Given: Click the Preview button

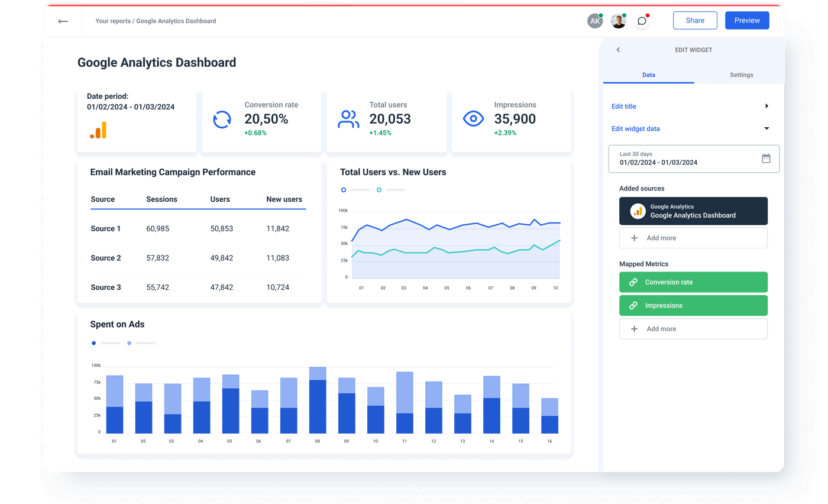Looking at the screenshot, I should (746, 20).
